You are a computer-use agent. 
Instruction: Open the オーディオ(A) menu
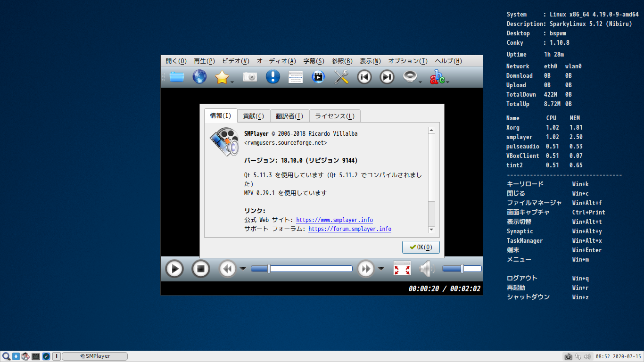click(x=276, y=61)
